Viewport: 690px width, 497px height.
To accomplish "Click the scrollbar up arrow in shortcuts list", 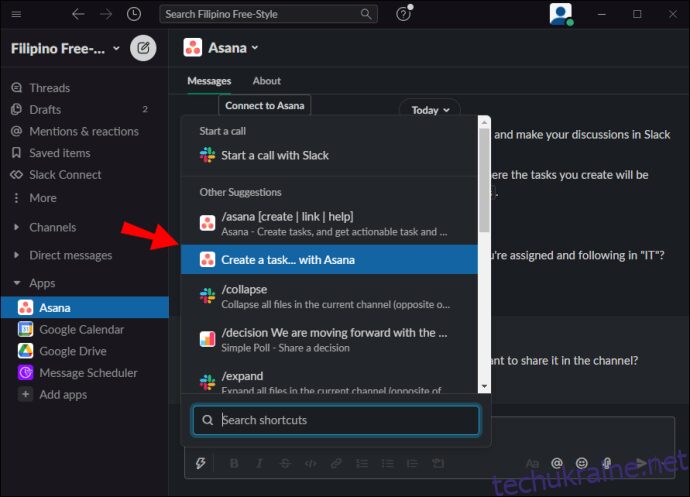I will pos(484,122).
